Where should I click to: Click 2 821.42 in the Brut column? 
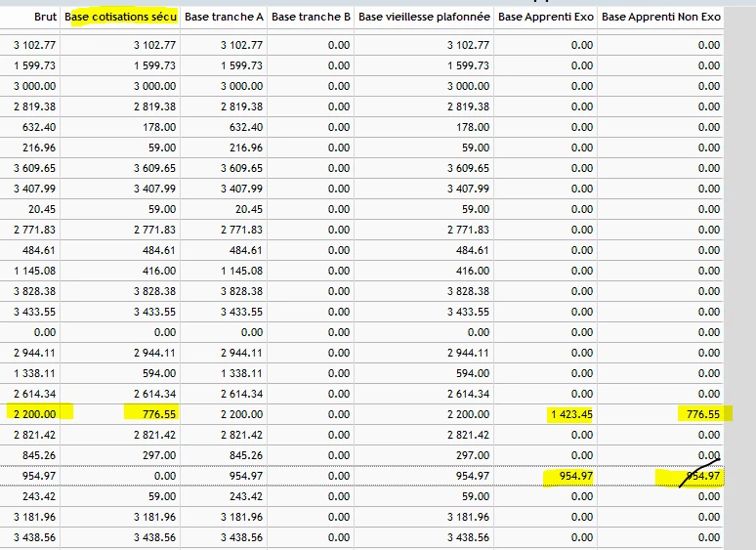35,435
